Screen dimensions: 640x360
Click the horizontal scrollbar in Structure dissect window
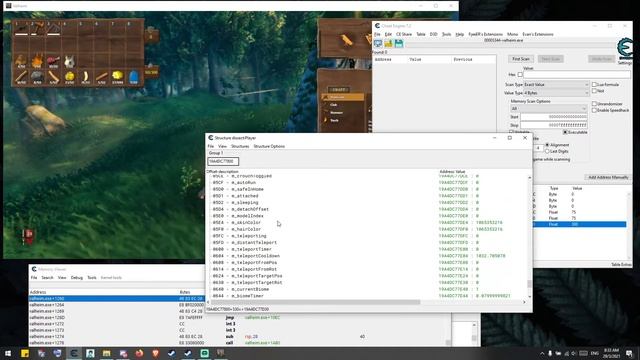[316, 302]
